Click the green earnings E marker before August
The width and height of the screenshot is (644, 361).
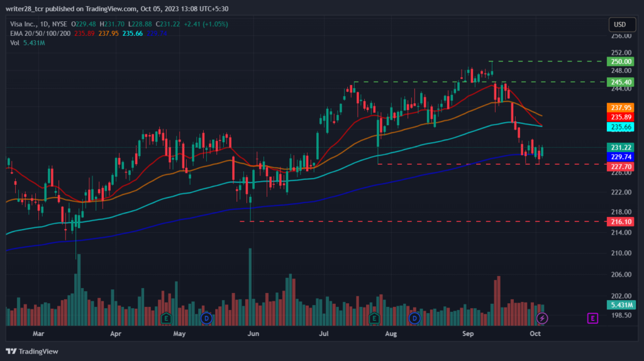pos(374,318)
